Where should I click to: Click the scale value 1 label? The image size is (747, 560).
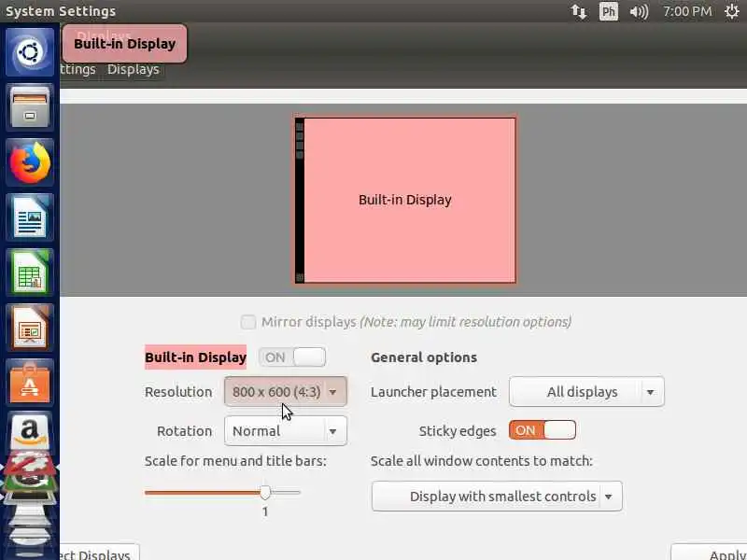265,511
